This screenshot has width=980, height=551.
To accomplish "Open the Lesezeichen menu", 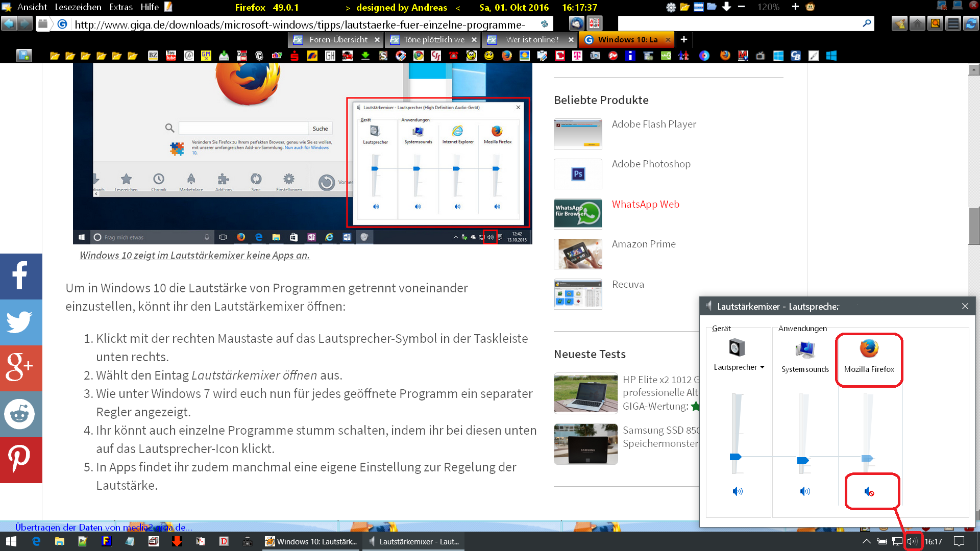I will tap(78, 7).
